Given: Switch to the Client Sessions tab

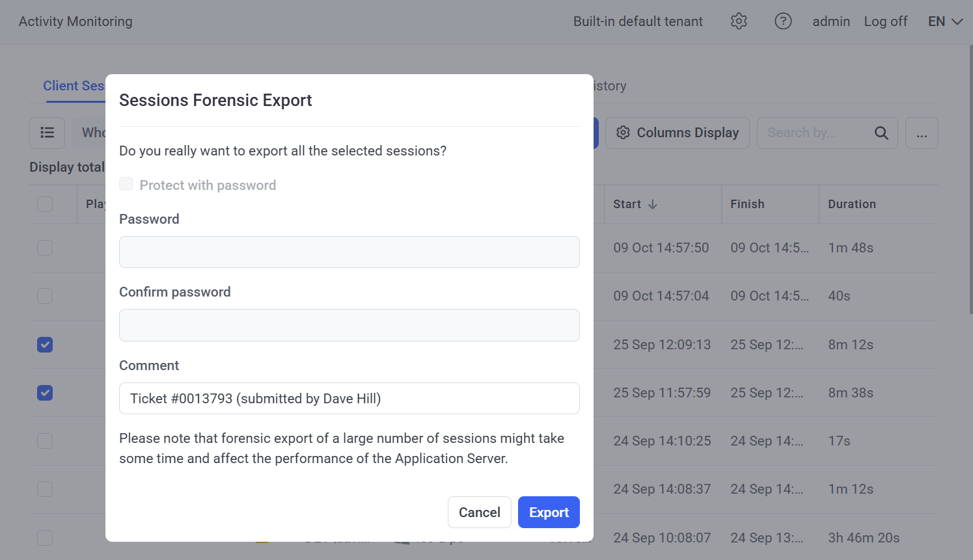Looking at the screenshot, I should pos(73,86).
